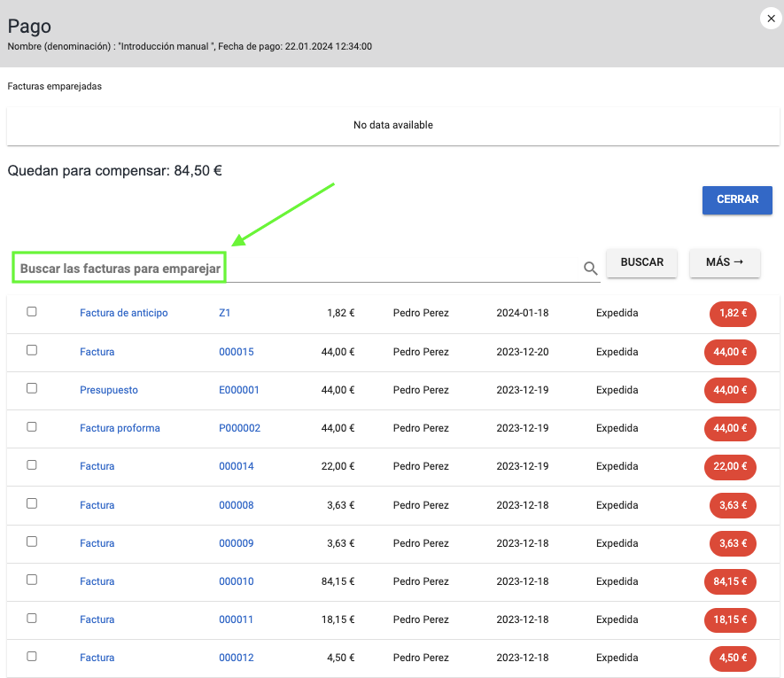Expand more options with MÁS button
This screenshot has height=678, width=784.
click(724, 263)
